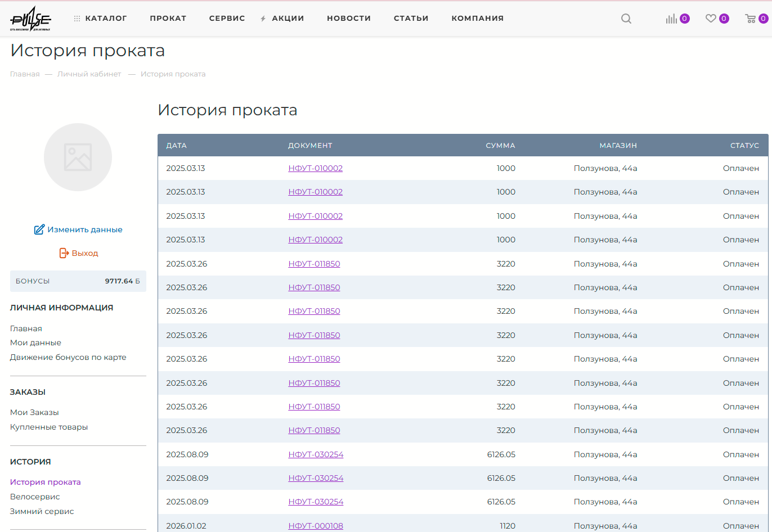Click Изменить данные edit link
Screen dimensions: 772x532
point(78,229)
